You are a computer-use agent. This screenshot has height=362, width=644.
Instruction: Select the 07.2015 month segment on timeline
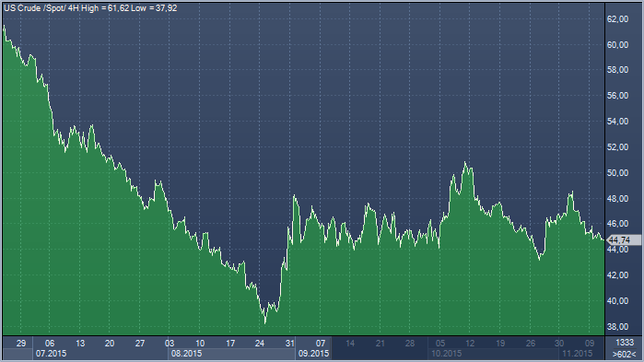[x=100, y=354]
